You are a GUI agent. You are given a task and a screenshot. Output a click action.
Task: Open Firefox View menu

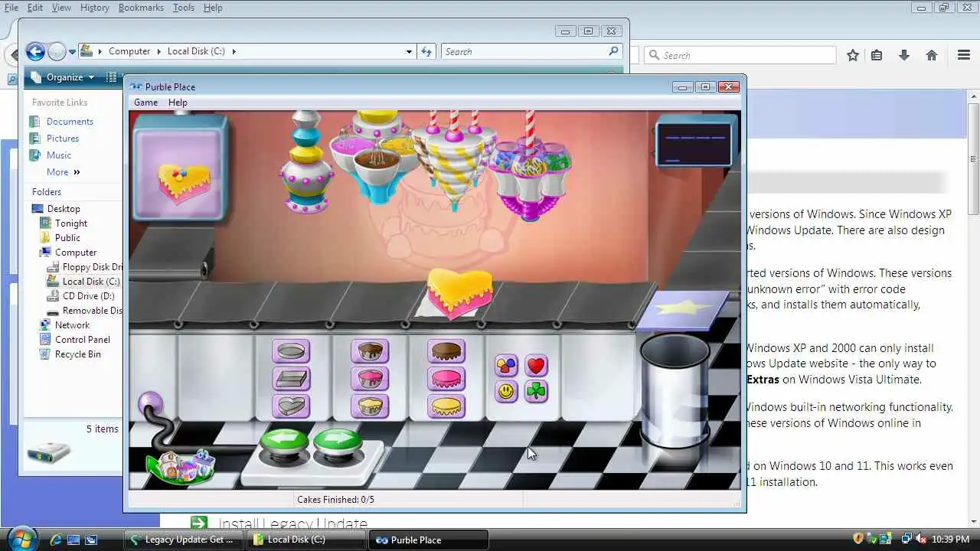[x=61, y=8]
